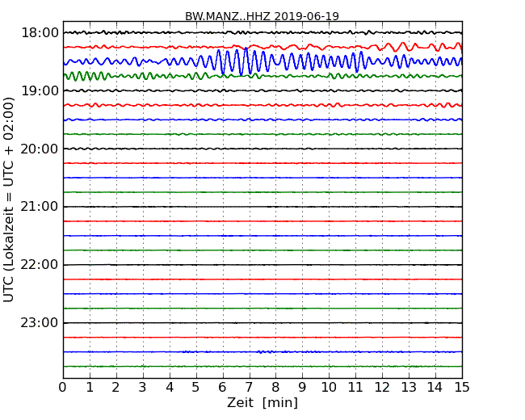Click the x-axis tick label 9
The image size is (525, 420).
302,388
